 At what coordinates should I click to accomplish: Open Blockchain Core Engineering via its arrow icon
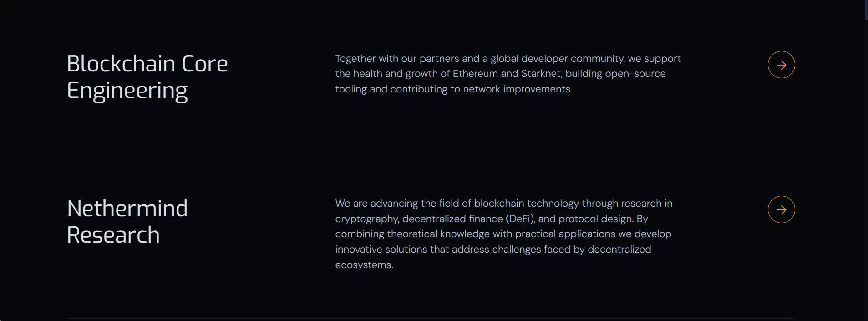coord(781,65)
